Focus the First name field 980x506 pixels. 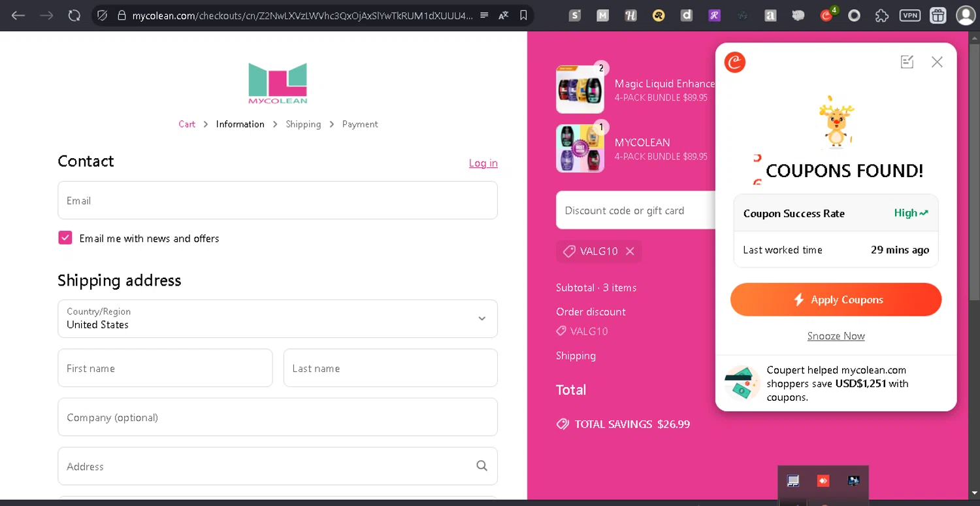point(165,368)
